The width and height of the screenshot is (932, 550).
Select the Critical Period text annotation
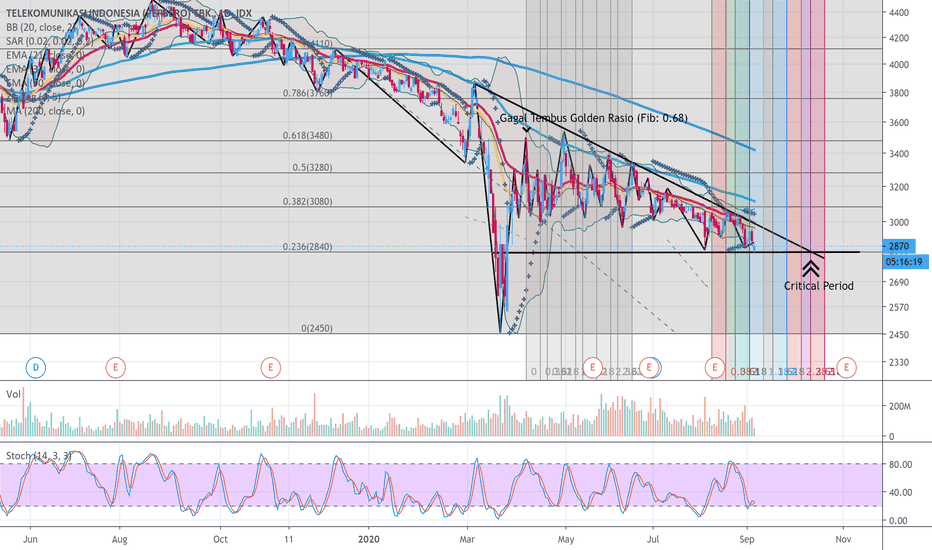[x=818, y=286]
